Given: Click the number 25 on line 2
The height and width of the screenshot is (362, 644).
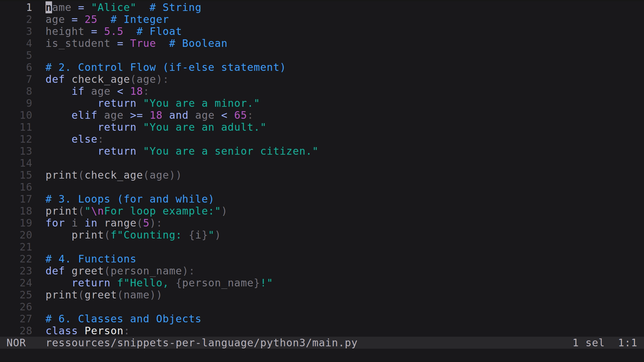Looking at the screenshot, I should [91, 19].
